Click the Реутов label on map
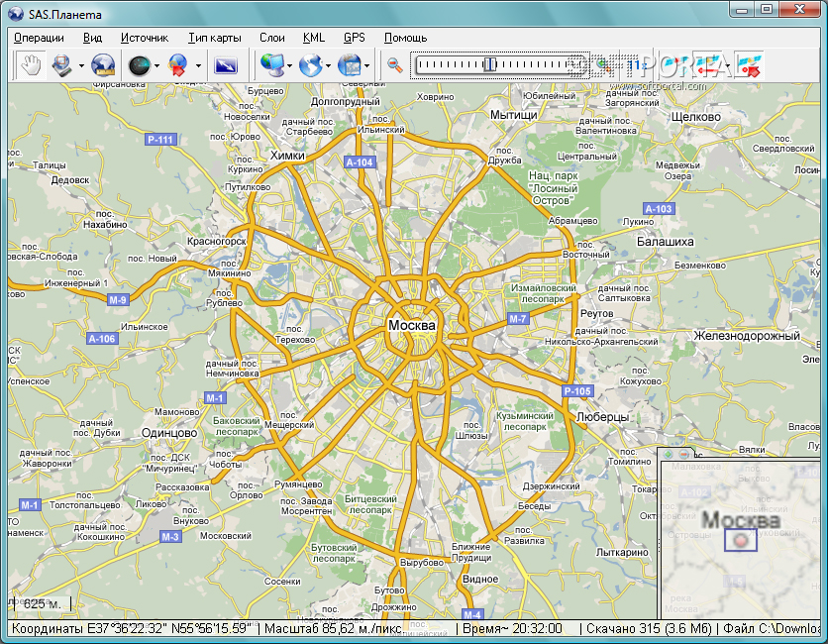This screenshot has height=644, width=828. [596, 313]
